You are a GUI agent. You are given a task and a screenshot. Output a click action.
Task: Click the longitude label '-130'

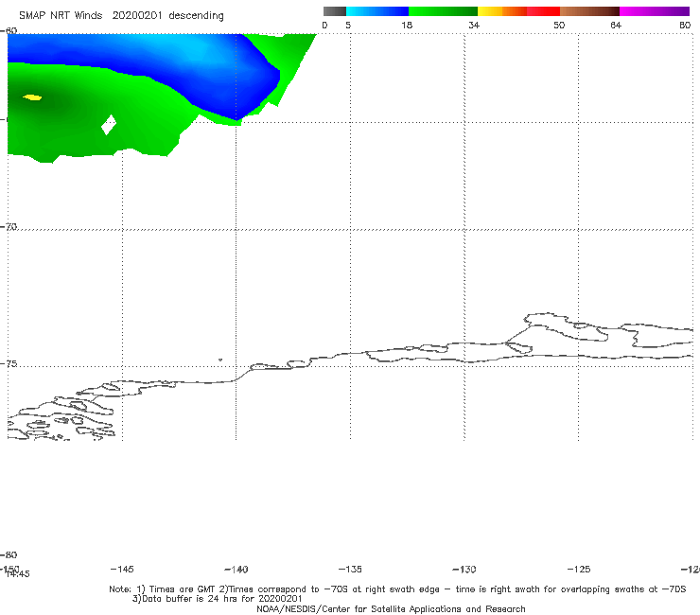coord(464,569)
